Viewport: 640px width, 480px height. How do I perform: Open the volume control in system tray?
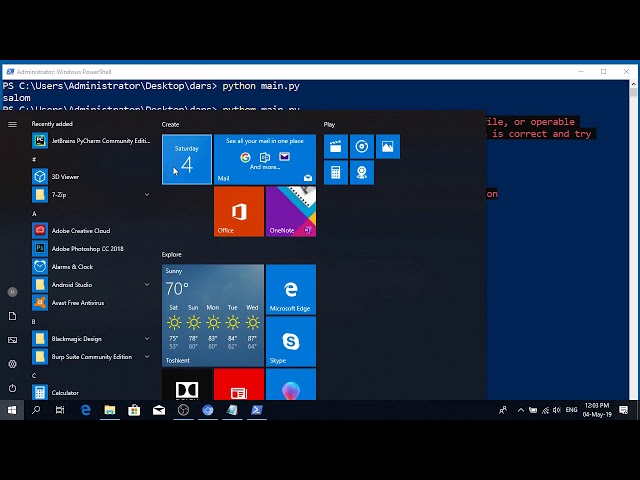557,410
